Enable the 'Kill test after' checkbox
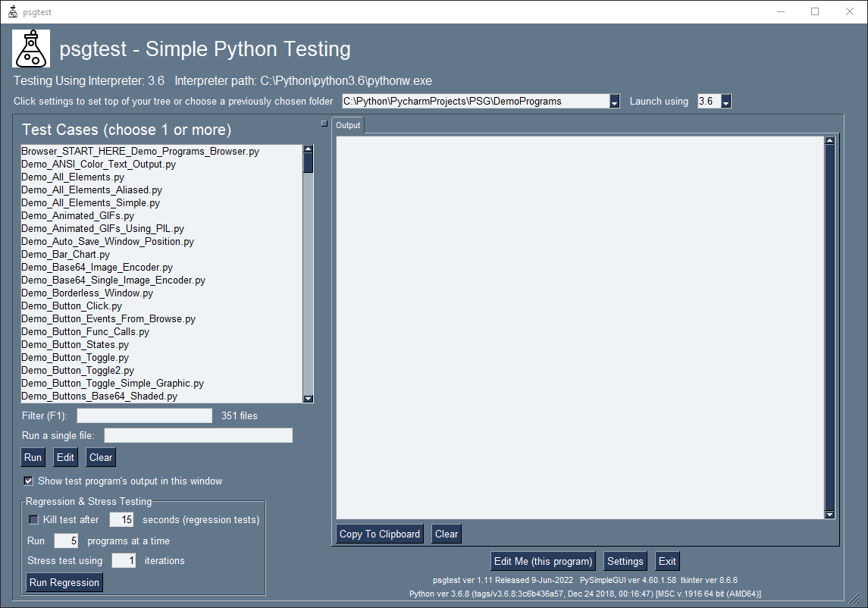The image size is (868, 608). pos(33,519)
